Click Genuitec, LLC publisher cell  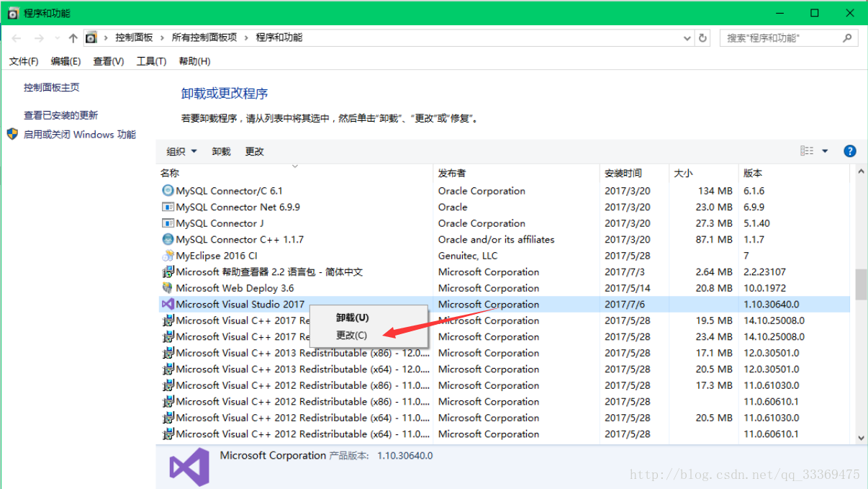pos(468,256)
